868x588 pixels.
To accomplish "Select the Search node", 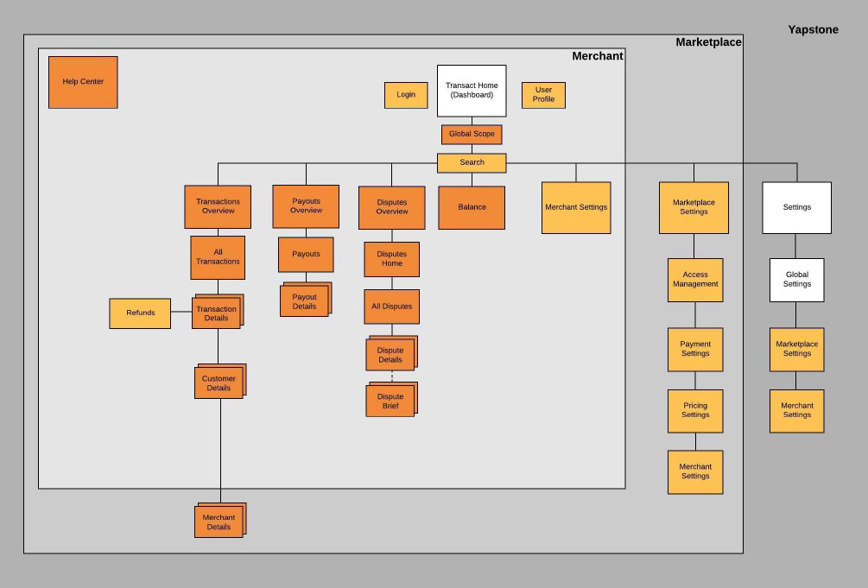I will pyautogui.click(x=472, y=162).
